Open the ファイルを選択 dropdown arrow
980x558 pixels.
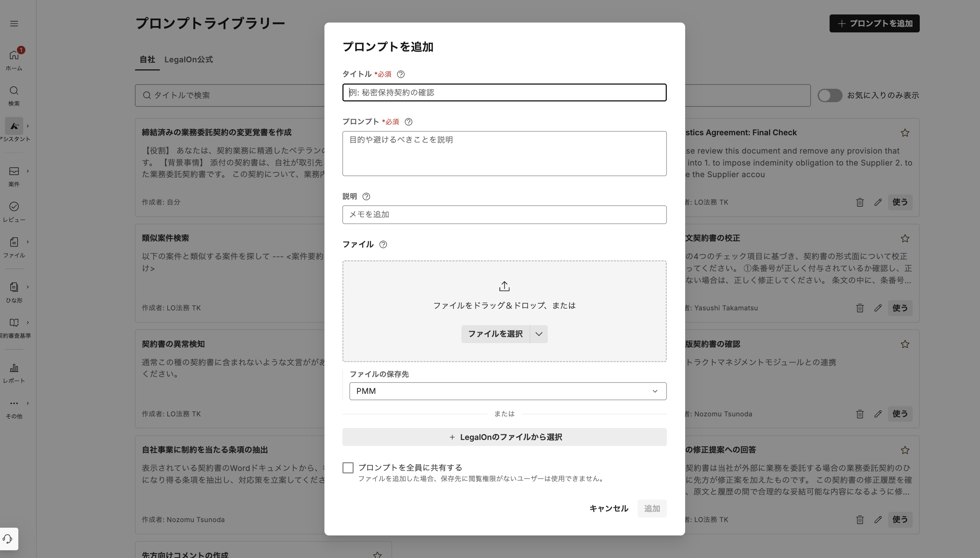click(x=539, y=334)
